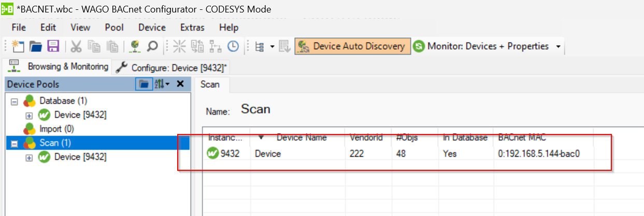Screen dimensions: 644x216
Task: Click the Paste clipboard icon
Action: [112, 46]
